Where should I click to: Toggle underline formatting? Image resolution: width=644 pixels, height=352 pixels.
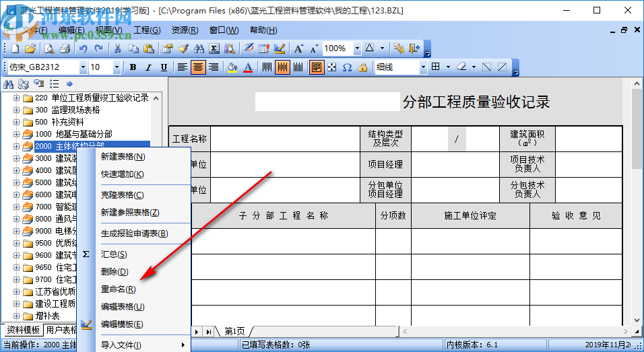pyautogui.click(x=164, y=67)
